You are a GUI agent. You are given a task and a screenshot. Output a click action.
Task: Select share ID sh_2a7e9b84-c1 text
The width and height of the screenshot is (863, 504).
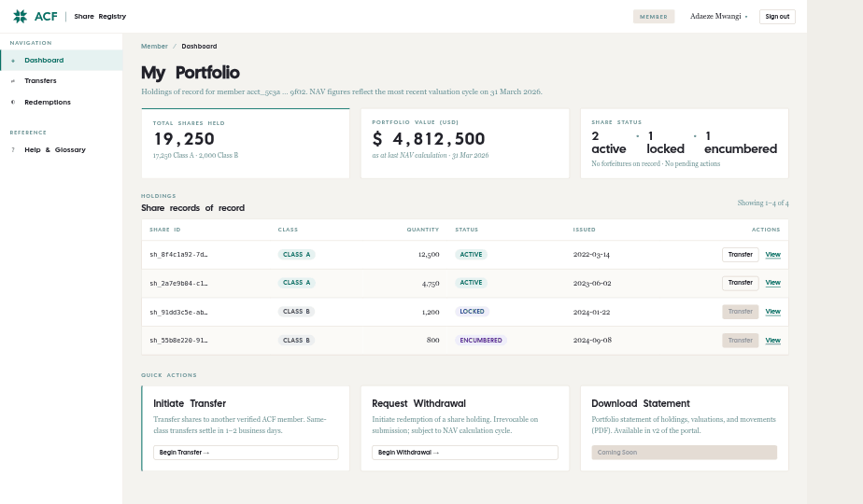pos(179,284)
